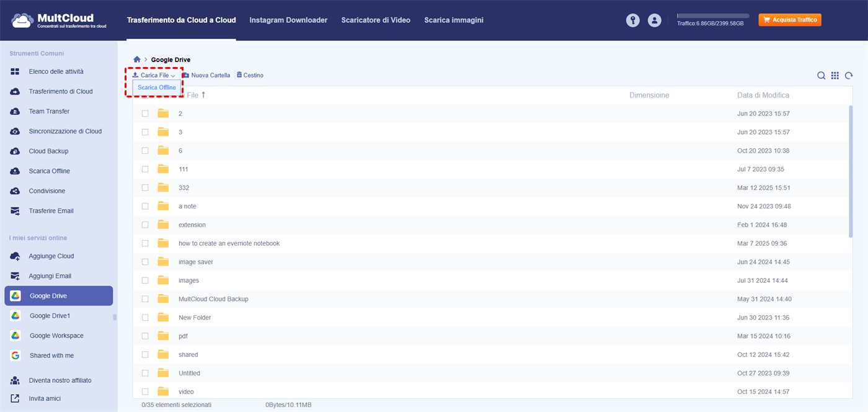Image resolution: width=868 pixels, height=412 pixels.
Task: Open the image saver folder
Action: coord(196,262)
